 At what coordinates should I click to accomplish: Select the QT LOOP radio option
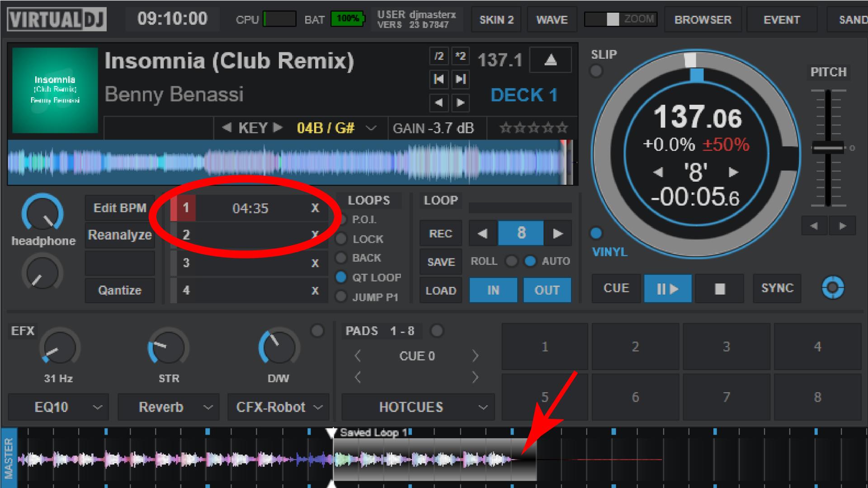pyautogui.click(x=341, y=277)
